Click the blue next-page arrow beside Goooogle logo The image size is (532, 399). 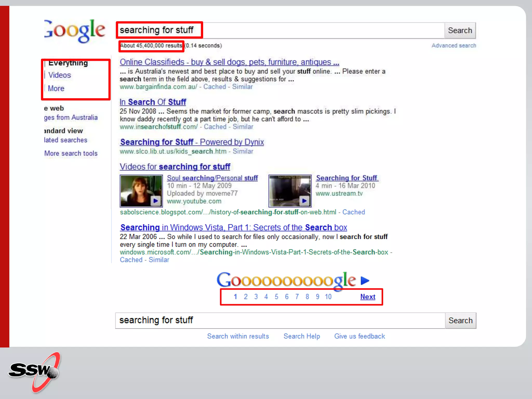click(365, 281)
